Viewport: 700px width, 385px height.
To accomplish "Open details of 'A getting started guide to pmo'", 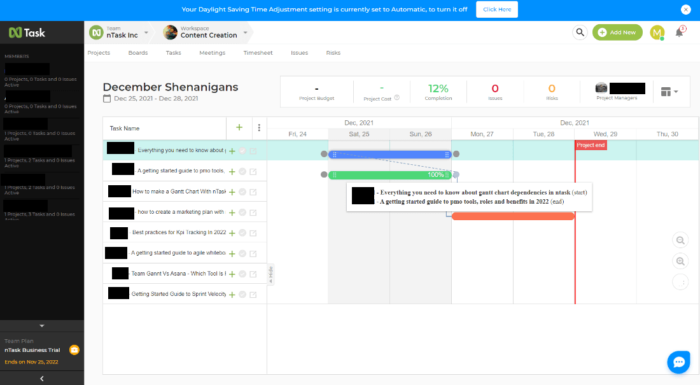I will pyautogui.click(x=253, y=172).
